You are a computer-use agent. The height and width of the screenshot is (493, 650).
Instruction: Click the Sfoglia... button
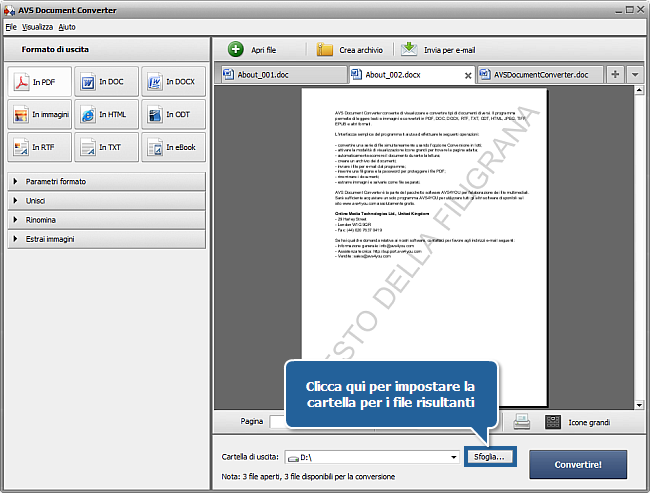[x=490, y=457]
